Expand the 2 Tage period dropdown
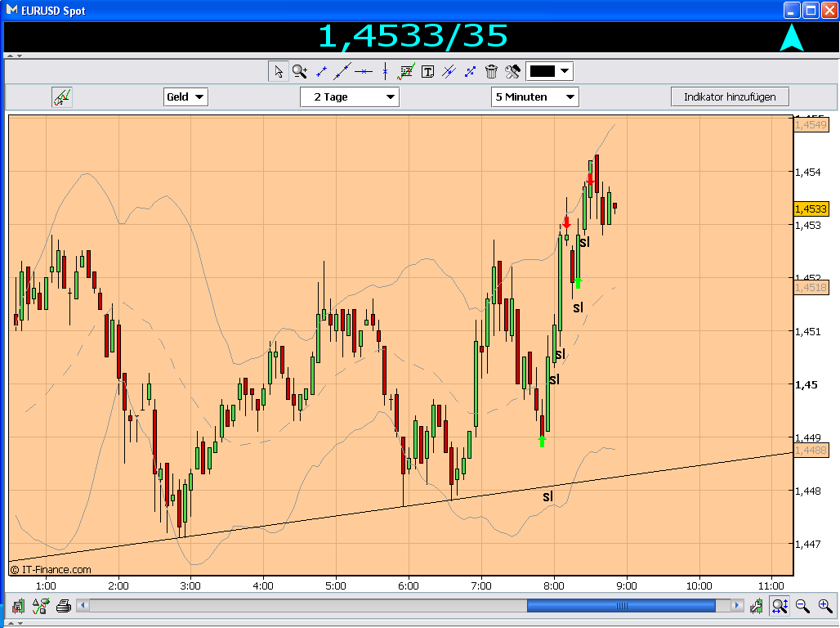840x628 pixels. point(349,97)
